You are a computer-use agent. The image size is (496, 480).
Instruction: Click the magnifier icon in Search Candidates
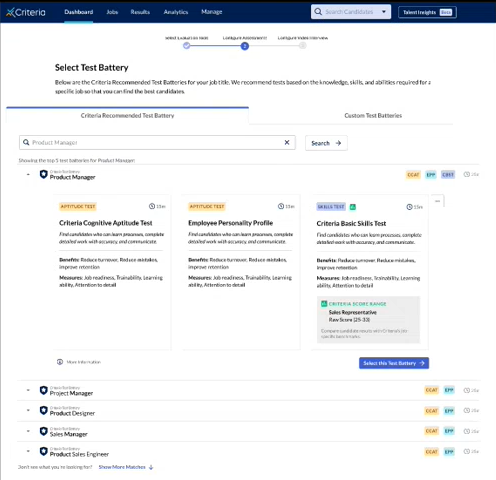pos(318,12)
